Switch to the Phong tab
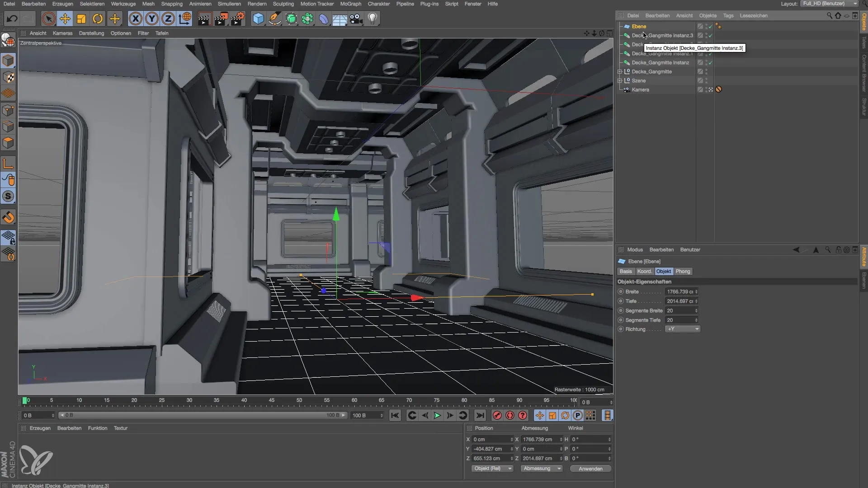This screenshot has width=868, height=488. coord(683,271)
